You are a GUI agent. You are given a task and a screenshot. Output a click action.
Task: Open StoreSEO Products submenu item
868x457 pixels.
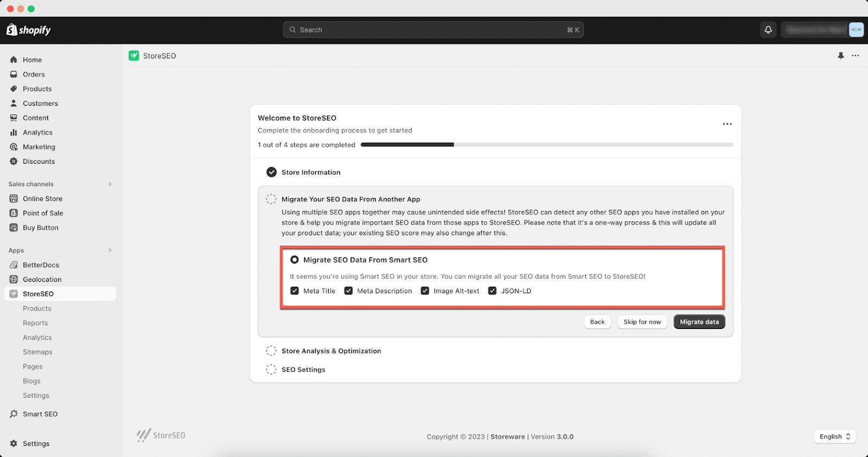click(x=37, y=308)
